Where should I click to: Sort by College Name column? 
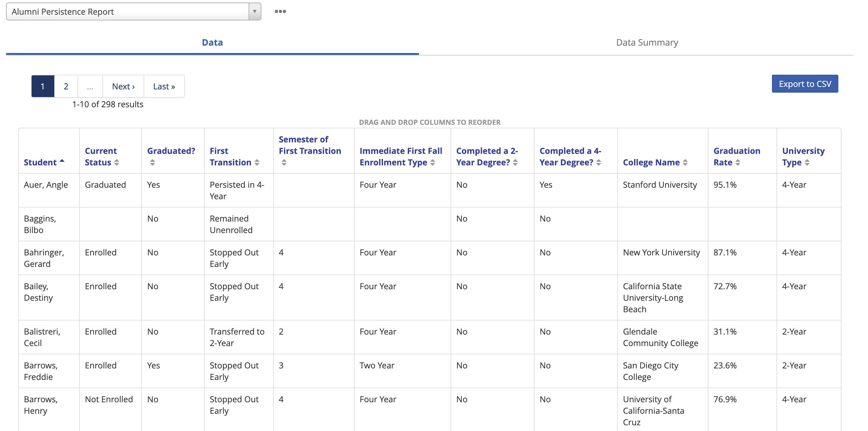(x=685, y=163)
